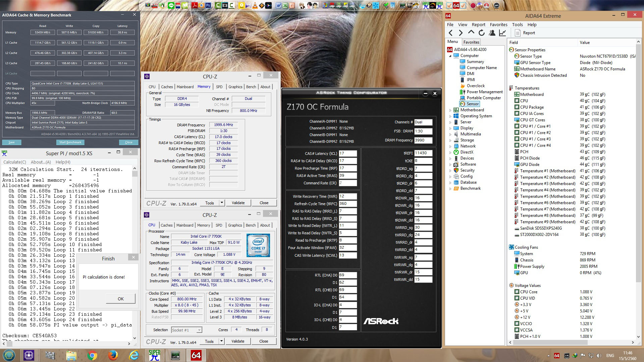Screen dimensions: 644x362
Task: Open Firefox from the taskbar
Action: tap(113, 355)
